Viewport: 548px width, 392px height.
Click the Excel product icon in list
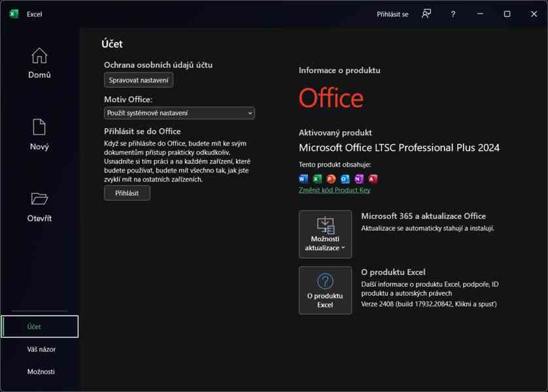(317, 179)
